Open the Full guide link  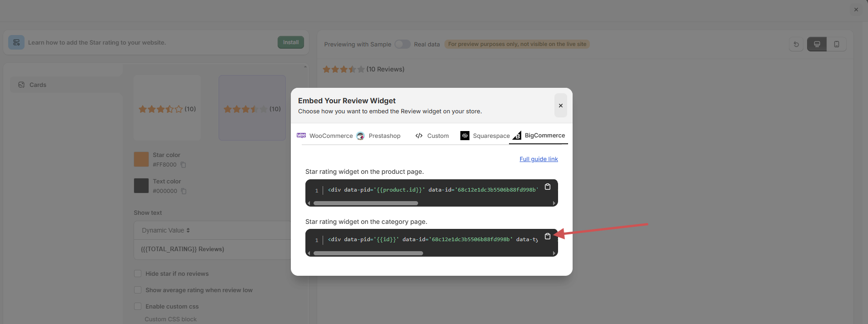[x=539, y=159]
